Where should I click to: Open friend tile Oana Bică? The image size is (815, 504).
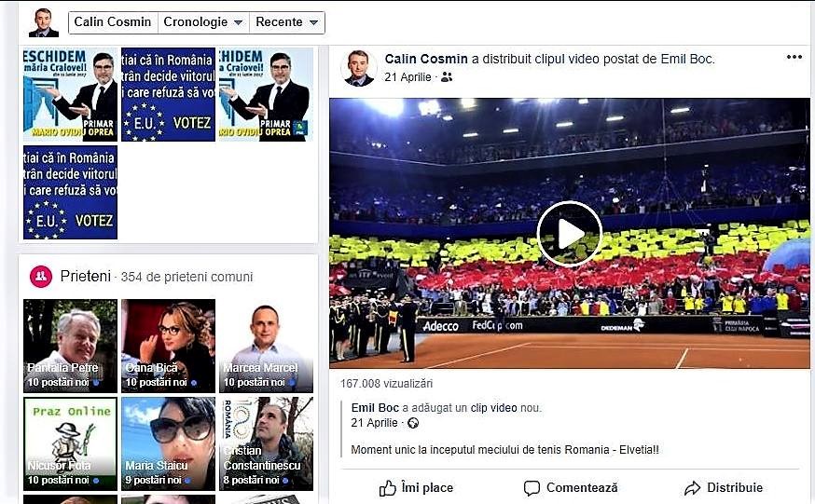[168, 346]
